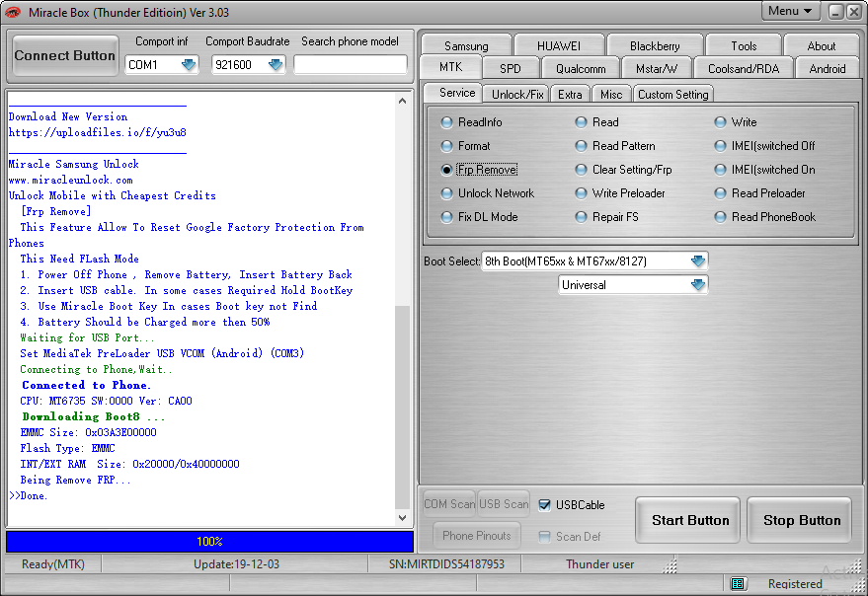Open the Extra sub-tab
Viewport: 868px width, 596px height.
(570, 95)
